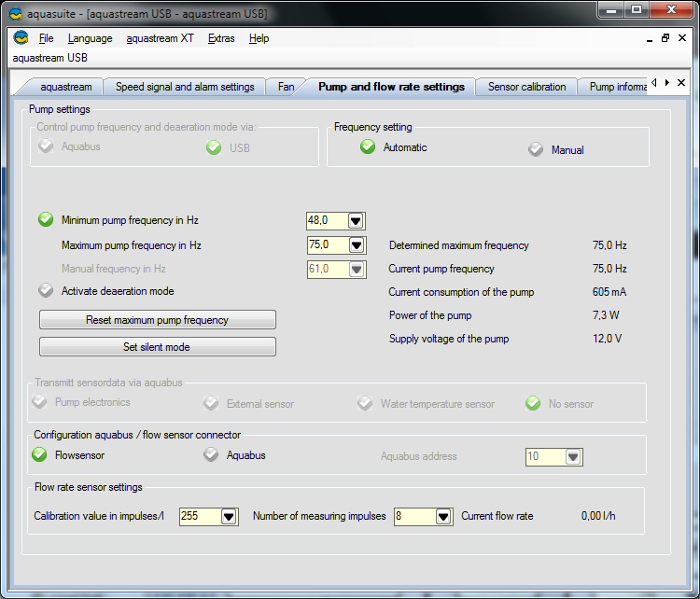Restore the inner document window

click(x=665, y=38)
